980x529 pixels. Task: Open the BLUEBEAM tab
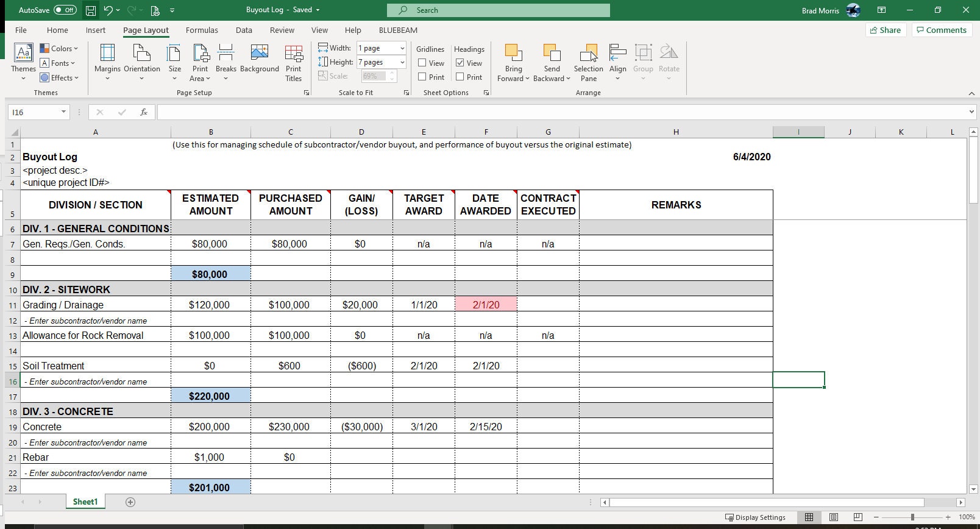[398, 30]
